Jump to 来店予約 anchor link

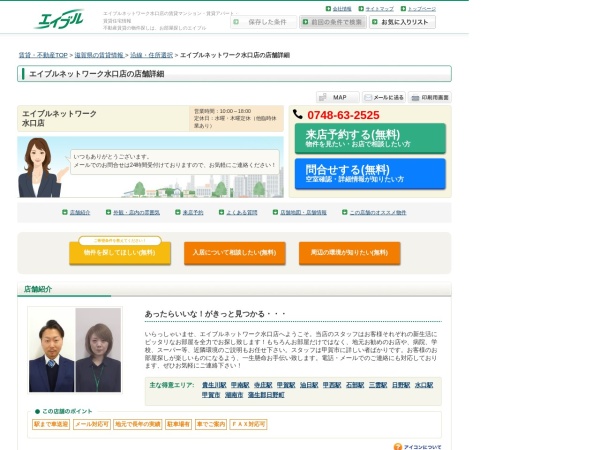click(193, 212)
